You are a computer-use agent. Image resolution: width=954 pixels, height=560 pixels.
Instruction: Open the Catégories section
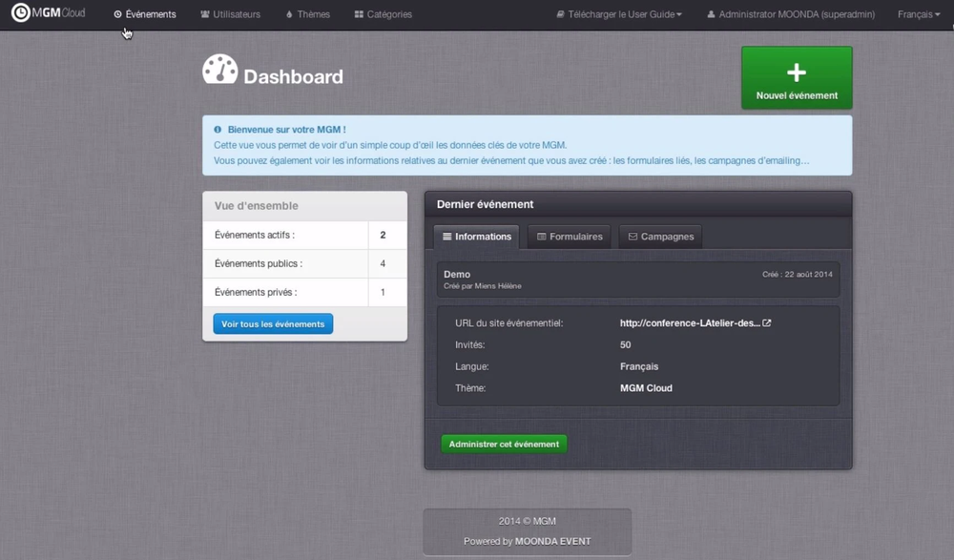coord(384,14)
